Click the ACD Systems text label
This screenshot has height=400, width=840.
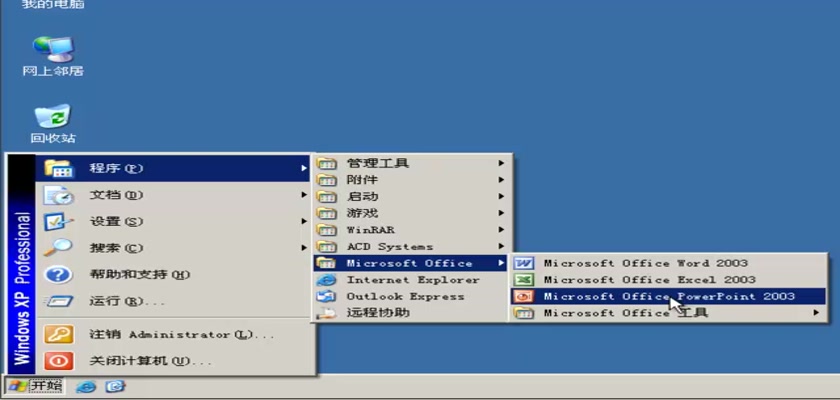(389, 246)
